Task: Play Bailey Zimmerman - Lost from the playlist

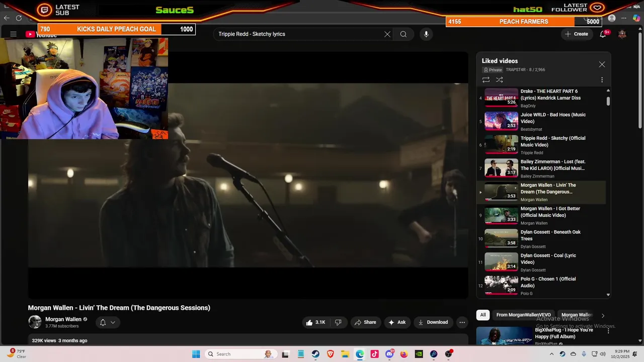Action: 541,168
